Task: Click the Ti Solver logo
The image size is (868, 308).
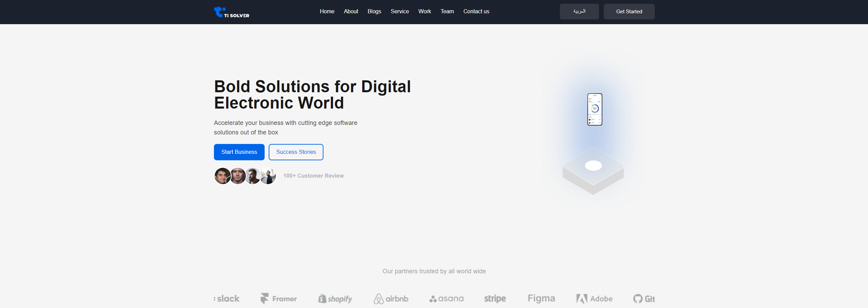Action: tap(231, 12)
